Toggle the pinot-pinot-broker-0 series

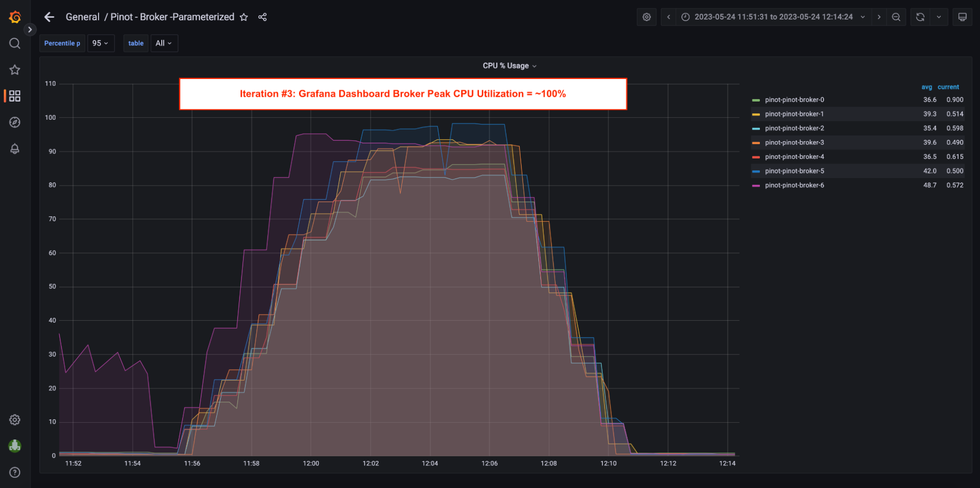click(794, 100)
